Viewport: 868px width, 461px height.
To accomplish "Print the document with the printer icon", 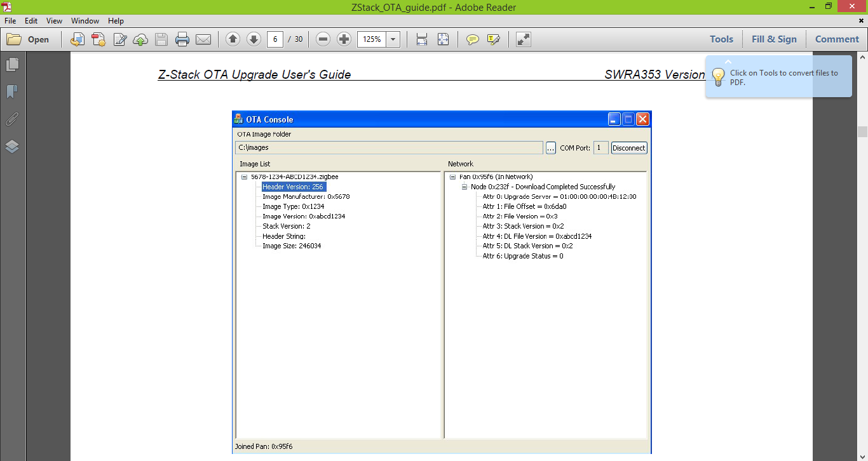I will [182, 39].
